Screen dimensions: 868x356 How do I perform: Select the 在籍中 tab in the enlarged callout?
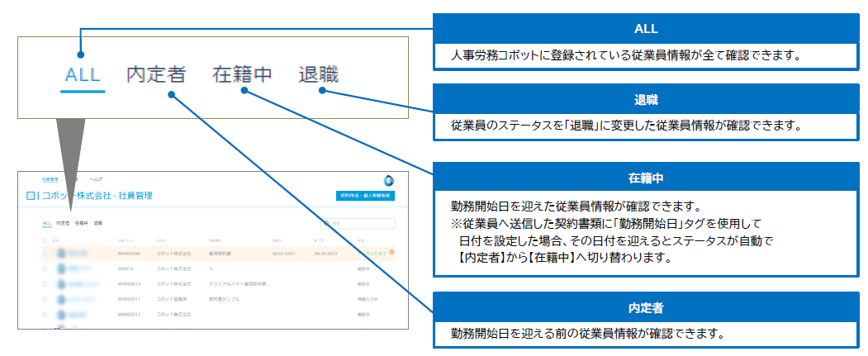242,74
